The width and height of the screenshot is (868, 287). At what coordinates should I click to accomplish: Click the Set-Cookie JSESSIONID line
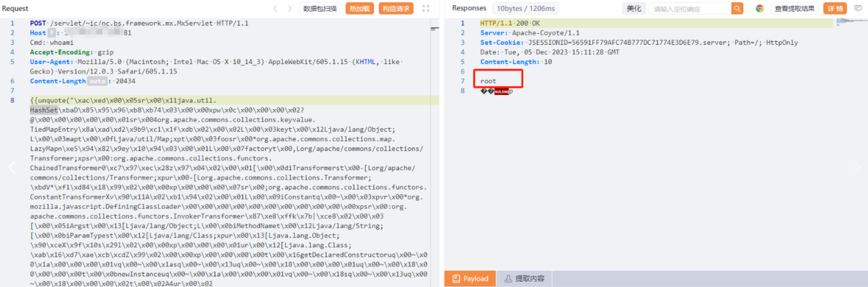click(x=639, y=43)
